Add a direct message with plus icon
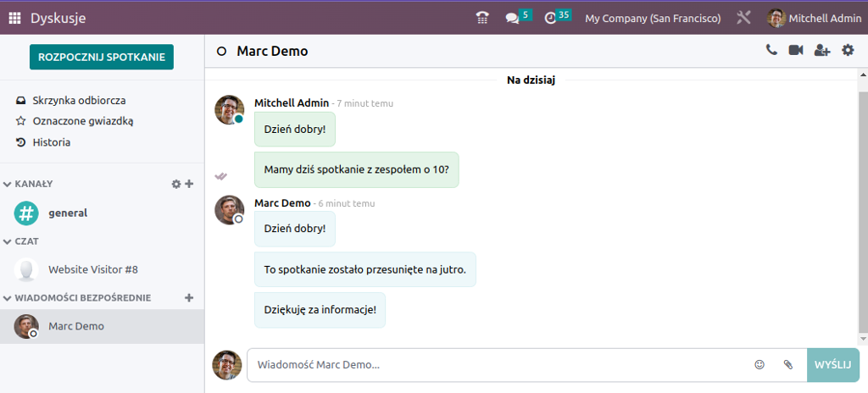This screenshot has width=868, height=393. coord(189,298)
